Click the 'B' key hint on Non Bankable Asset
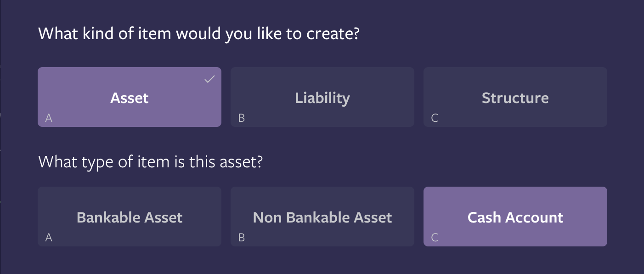This screenshot has height=274, width=644. (242, 238)
